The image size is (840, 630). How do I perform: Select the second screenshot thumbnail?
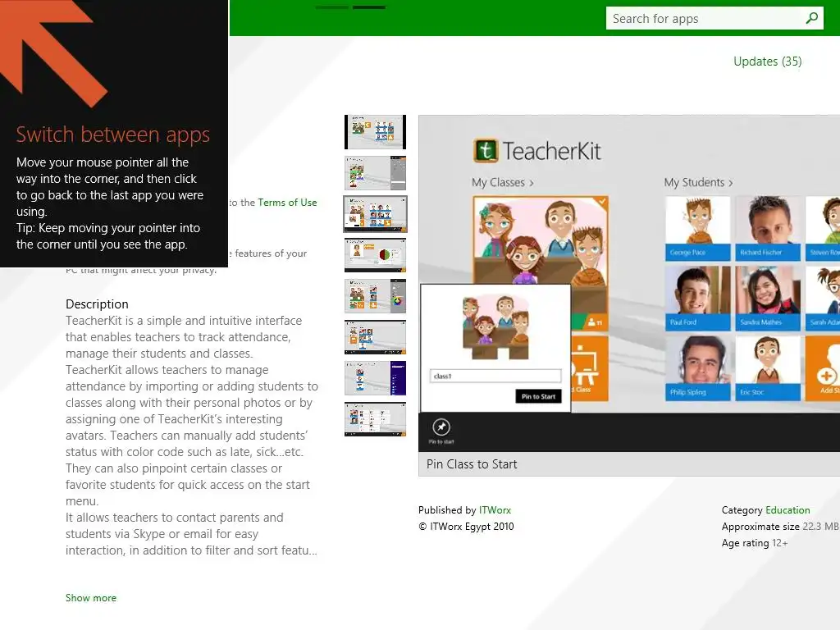click(x=375, y=173)
